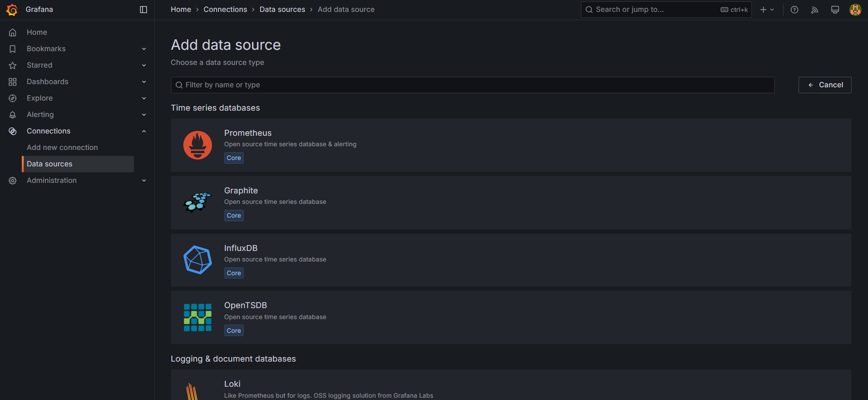Open Add new connection menu item
Image resolution: width=868 pixels, height=400 pixels.
[62, 148]
